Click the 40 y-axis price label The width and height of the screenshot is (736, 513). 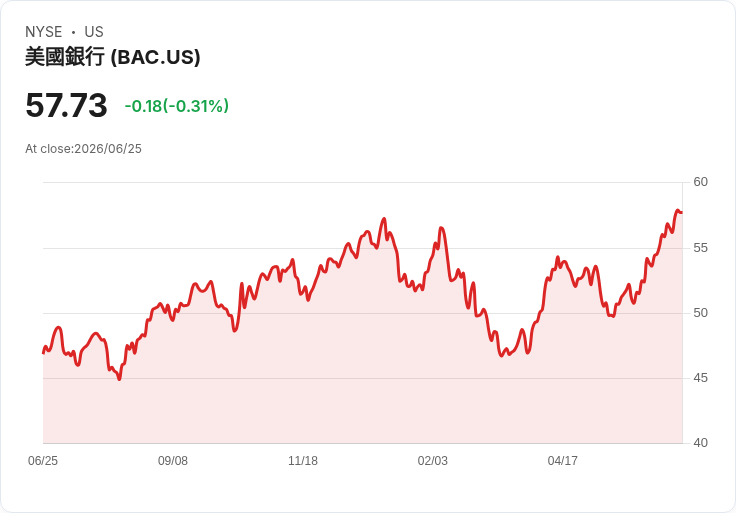pos(700,443)
